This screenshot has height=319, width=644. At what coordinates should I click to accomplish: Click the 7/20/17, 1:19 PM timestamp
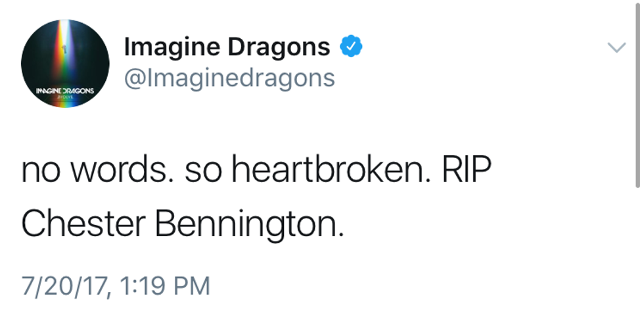(116, 285)
